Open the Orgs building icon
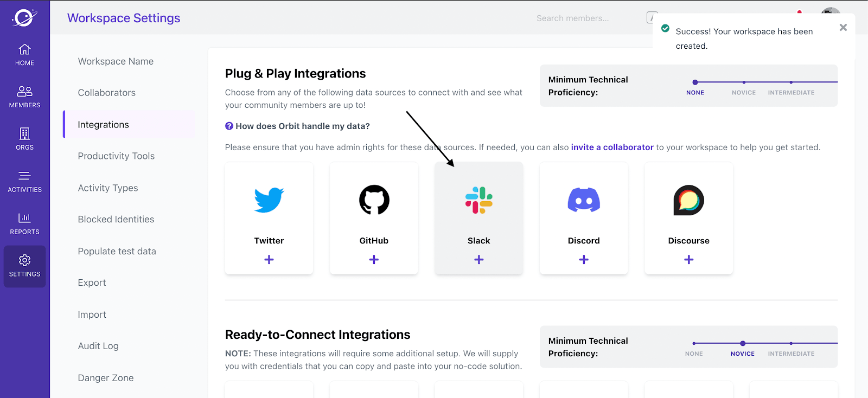Image resolution: width=868 pixels, height=398 pixels. [x=24, y=133]
